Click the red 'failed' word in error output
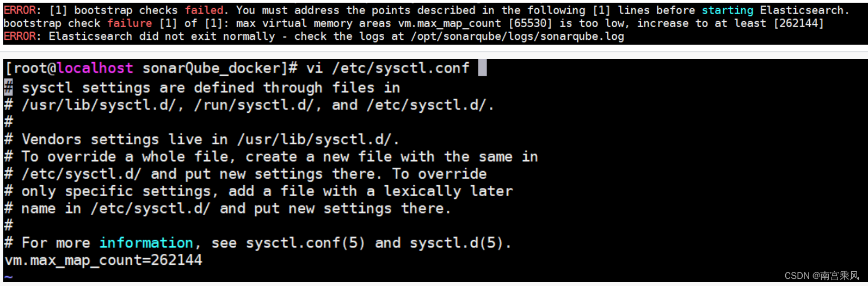Viewport: 868px width, 286px height. click(204, 10)
